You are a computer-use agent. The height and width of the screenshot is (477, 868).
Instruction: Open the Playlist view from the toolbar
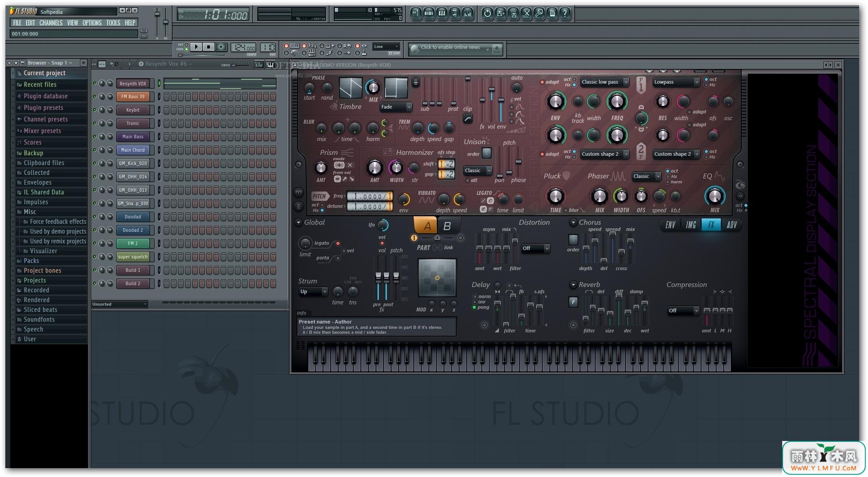[x=416, y=14]
